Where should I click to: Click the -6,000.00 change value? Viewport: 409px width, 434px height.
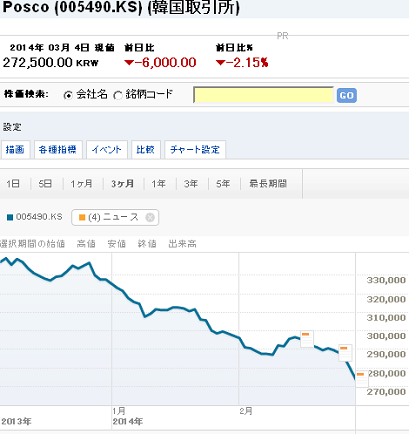pos(160,63)
